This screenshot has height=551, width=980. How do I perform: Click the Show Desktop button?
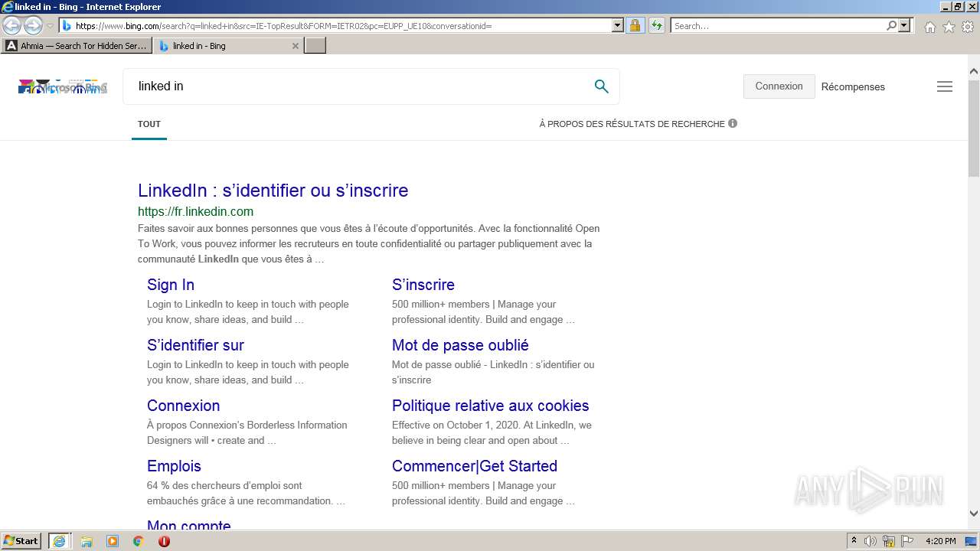click(972, 541)
